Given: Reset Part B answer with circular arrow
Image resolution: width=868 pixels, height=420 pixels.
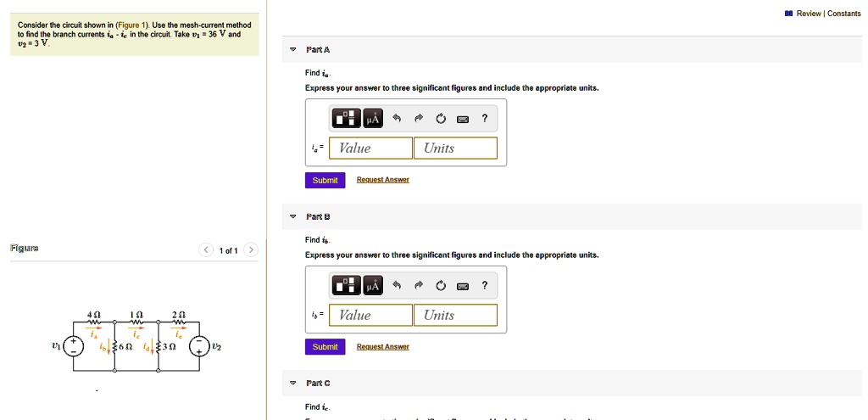Looking at the screenshot, I should [x=440, y=286].
